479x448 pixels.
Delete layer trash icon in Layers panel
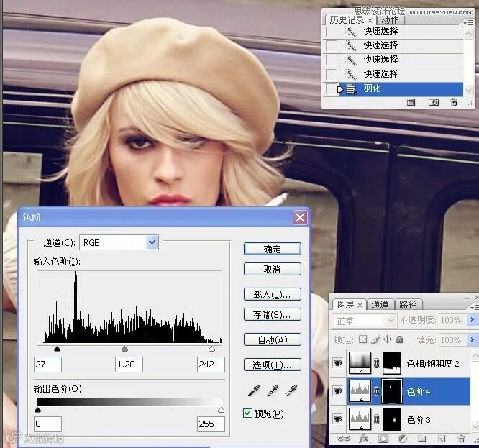pos(461,439)
